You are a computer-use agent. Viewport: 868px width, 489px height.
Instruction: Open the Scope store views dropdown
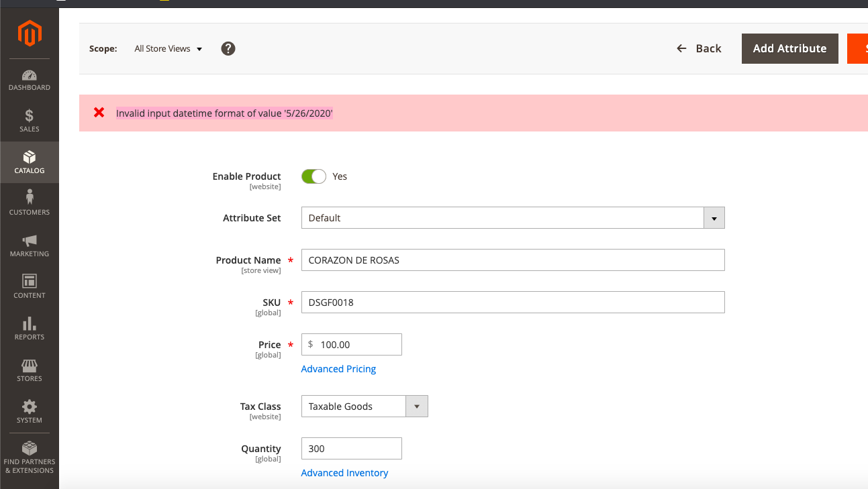tap(167, 48)
